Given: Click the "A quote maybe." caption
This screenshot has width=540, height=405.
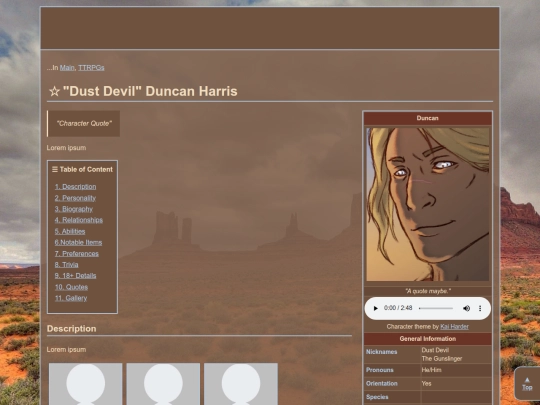Looking at the screenshot, I should pos(427,291).
